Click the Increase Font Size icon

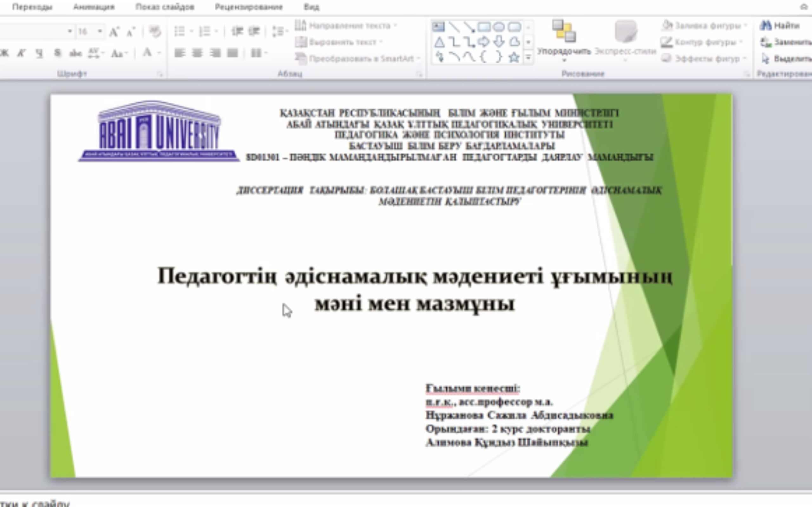tap(114, 32)
